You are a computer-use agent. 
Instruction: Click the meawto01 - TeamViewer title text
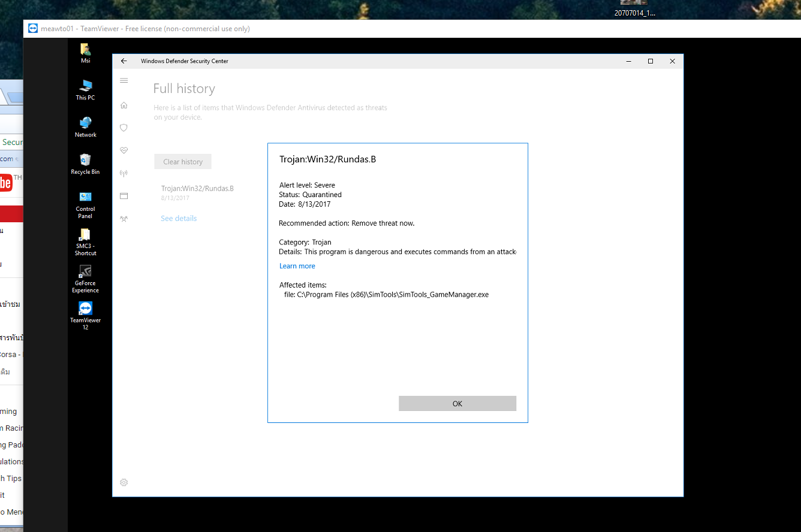(x=145, y=29)
